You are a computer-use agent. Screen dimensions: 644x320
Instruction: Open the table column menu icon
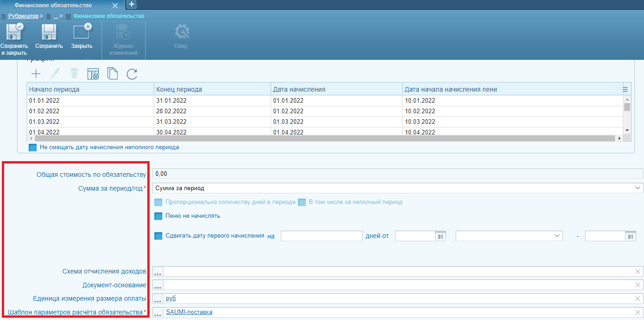(x=625, y=89)
